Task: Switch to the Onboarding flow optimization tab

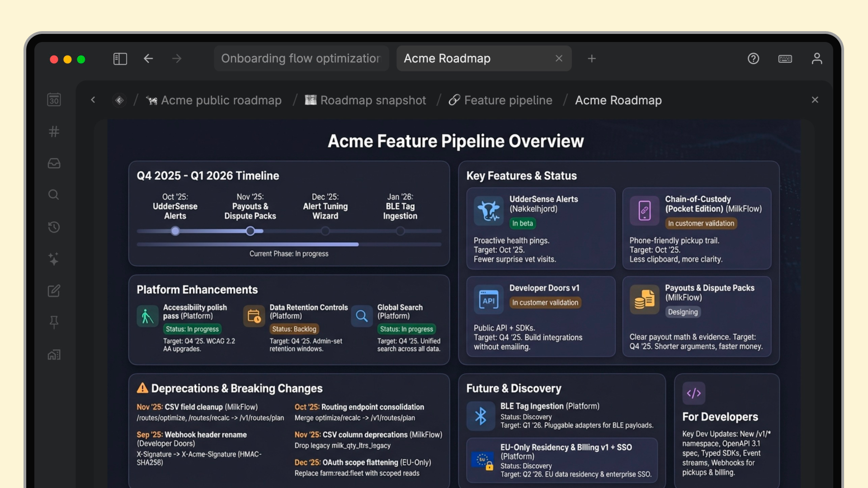Action: pyautogui.click(x=301, y=59)
